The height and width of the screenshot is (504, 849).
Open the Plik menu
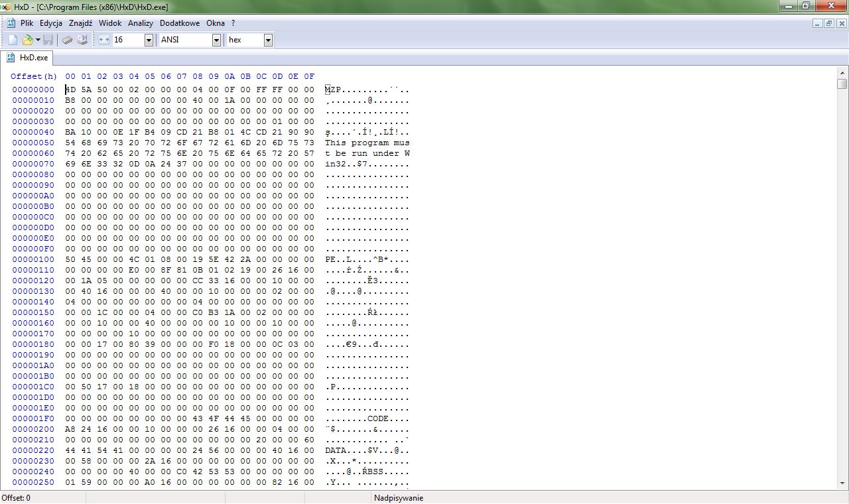click(27, 23)
